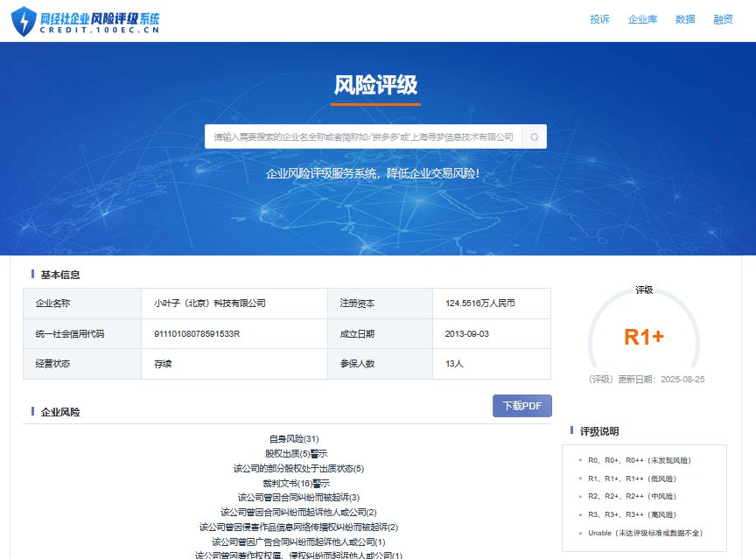Open the 广告合同纠纷 lawsuit item

coord(298,542)
